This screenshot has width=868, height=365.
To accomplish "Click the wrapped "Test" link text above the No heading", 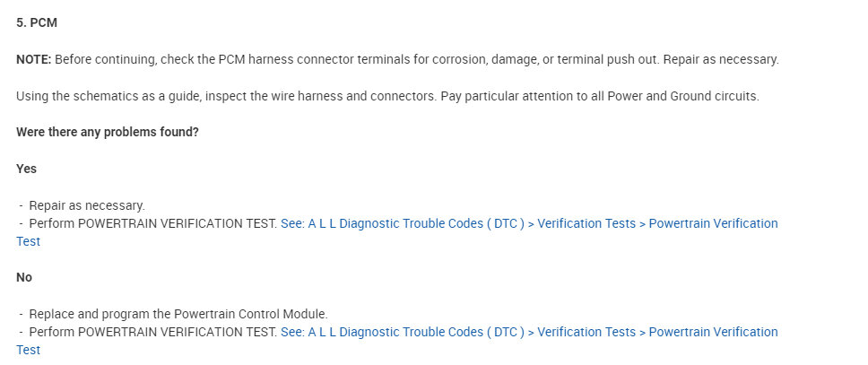I will [x=28, y=241].
